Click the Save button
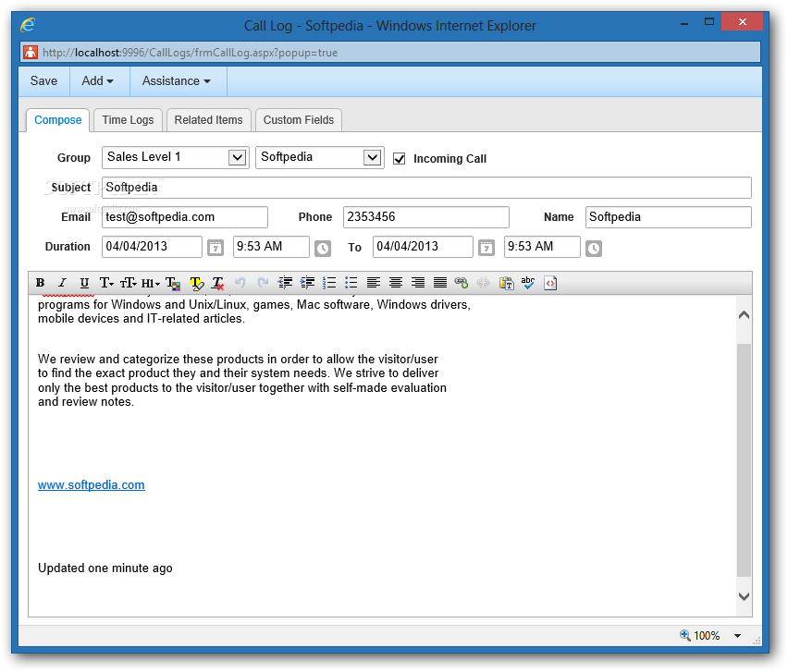Image resolution: width=788 pixels, height=672 pixels. 43,80
